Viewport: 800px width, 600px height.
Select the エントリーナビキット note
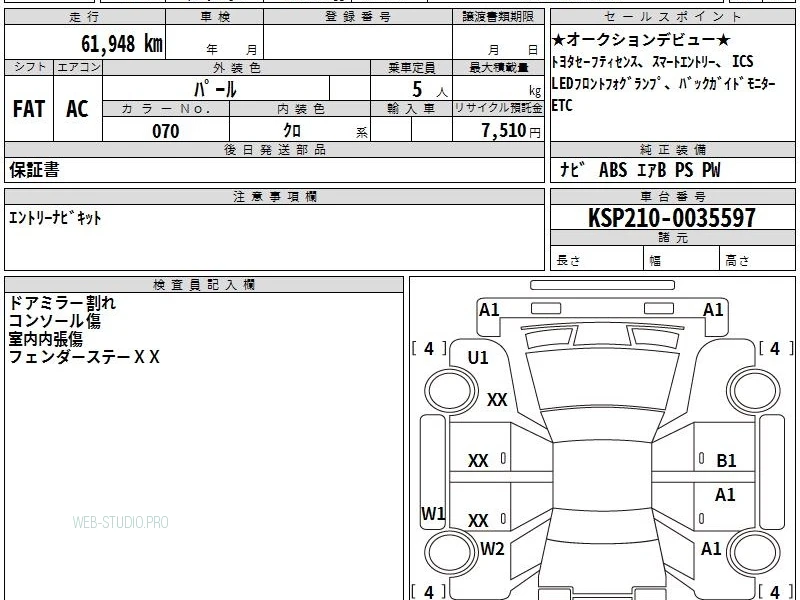coord(55,218)
